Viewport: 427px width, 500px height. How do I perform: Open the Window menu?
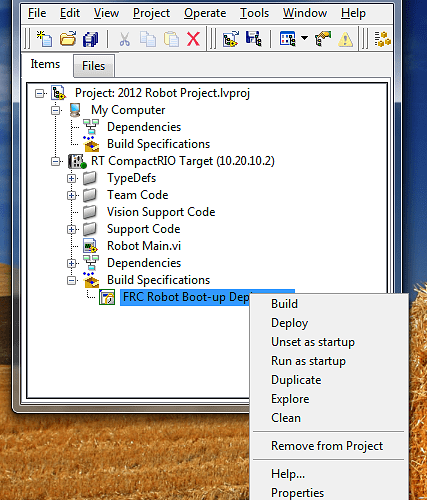pyautogui.click(x=305, y=13)
